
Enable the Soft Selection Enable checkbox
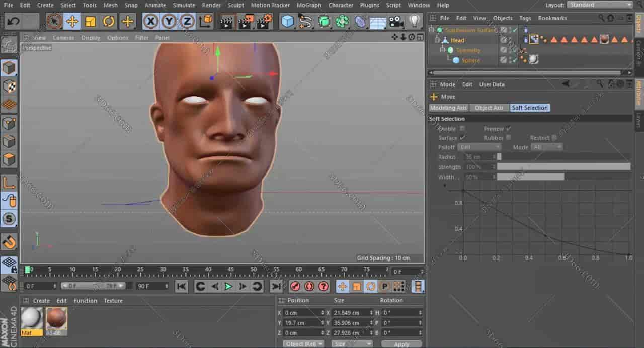tap(461, 128)
